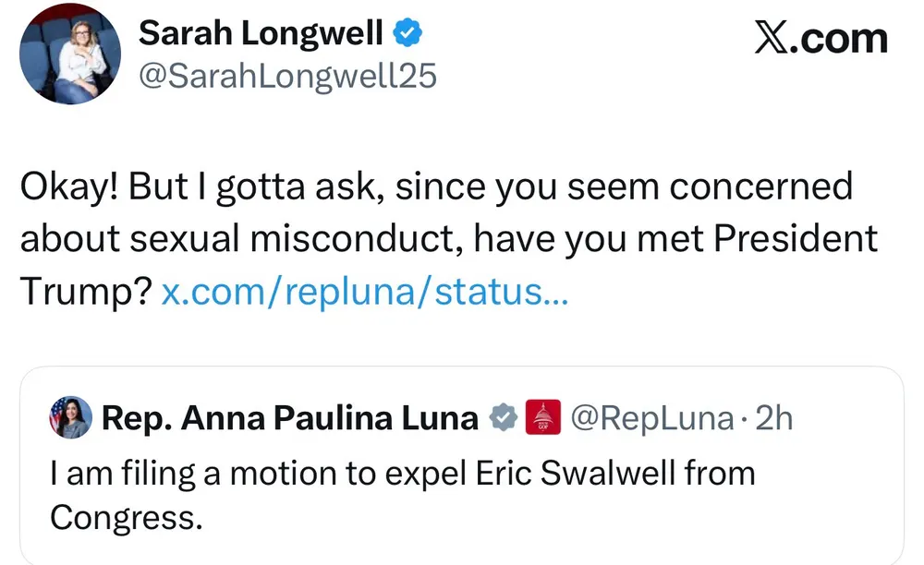Click the blue verified badge beside Sarah Longwell
Image resolution: width=924 pixels, height=565 pixels.
(x=408, y=33)
